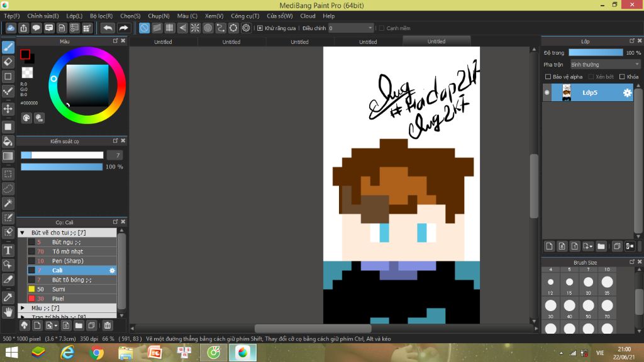Select Tô mờ nhạt brush
The height and width of the screenshot is (362, 644).
[72, 251]
